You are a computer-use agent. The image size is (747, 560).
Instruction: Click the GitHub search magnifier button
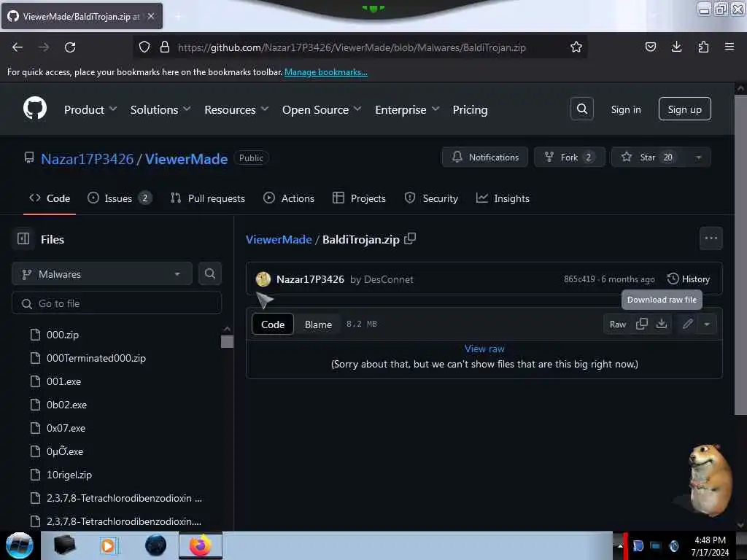(581, 109)
